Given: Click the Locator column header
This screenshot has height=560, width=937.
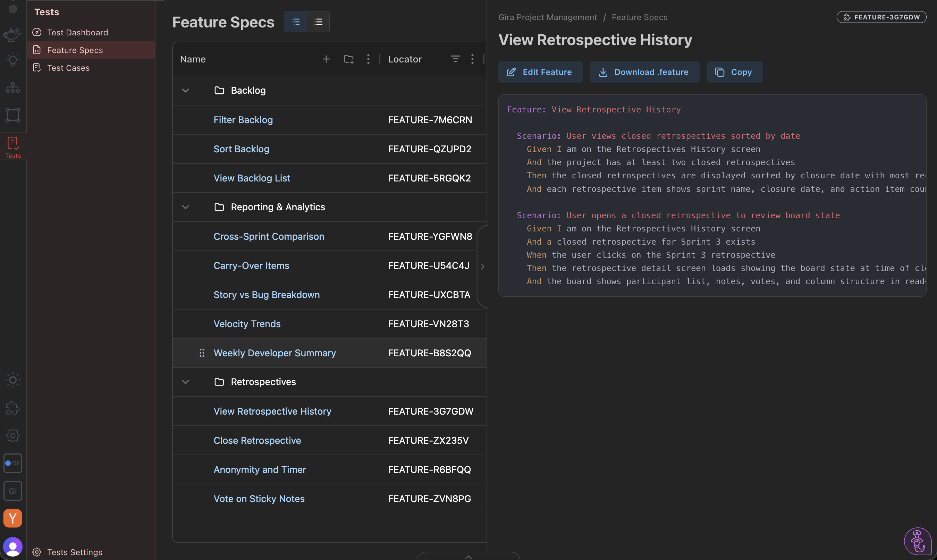Looking at the screenshot, I should click(405, 59).
